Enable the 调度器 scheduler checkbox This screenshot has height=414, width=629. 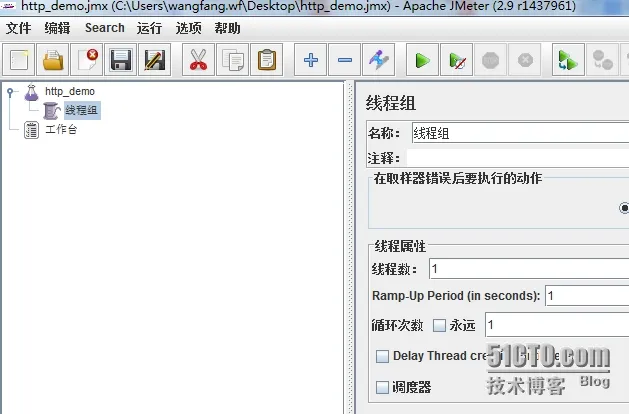click(x=382, y=387)
